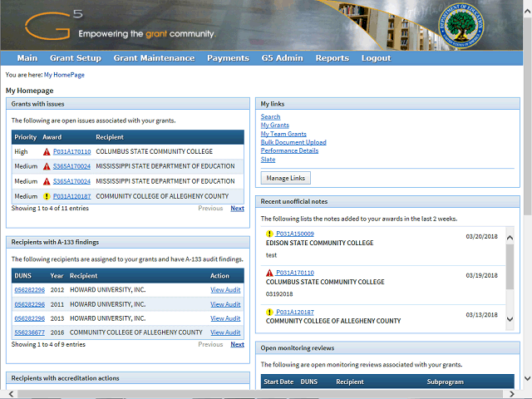Image resolution: width=532 pixels, height=399 pixels.
Task: Select Logout from the navigation bar
Action: click(376, 58)
